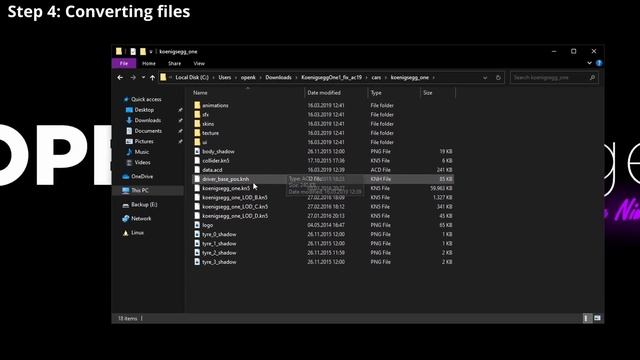Click Users in the address path
Screen dimensions: 640x360
(x=224, y=78)
